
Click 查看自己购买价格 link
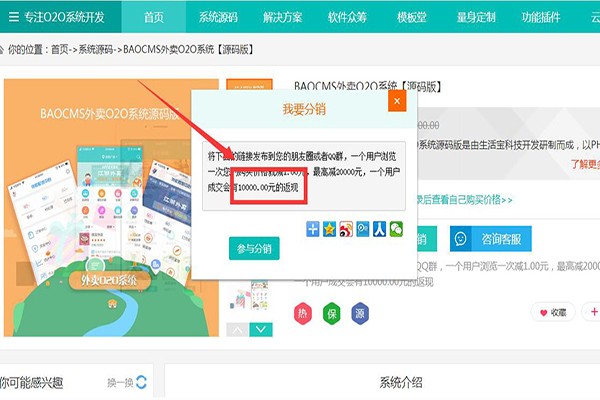465,199
